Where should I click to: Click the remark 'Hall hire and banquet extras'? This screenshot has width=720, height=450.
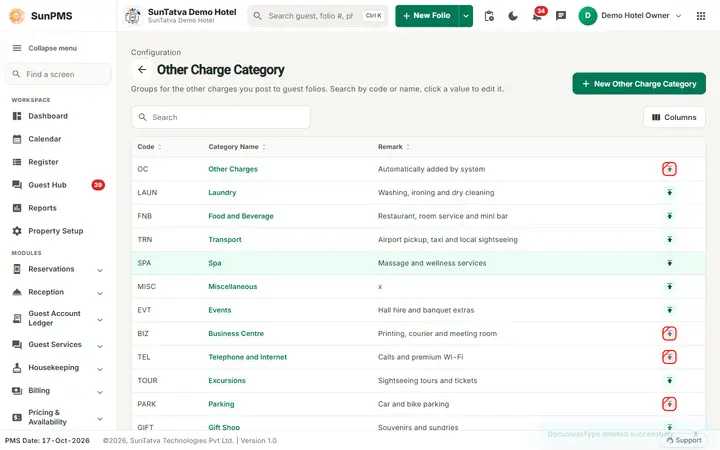[426, 310]
